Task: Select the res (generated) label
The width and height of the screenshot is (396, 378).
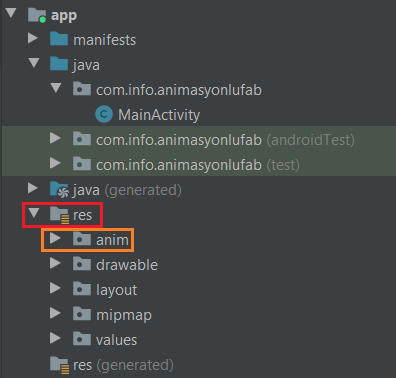Action: point(123,365)
